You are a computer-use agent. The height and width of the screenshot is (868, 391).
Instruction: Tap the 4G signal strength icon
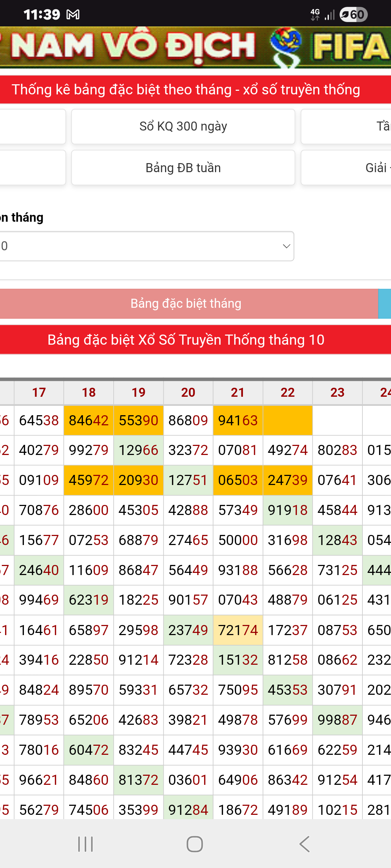coord(329,15)
